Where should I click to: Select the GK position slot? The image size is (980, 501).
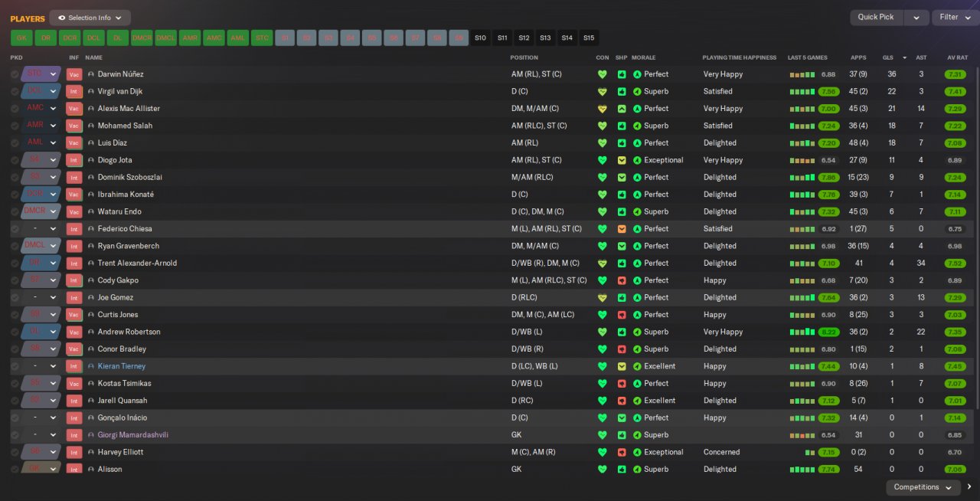pyautogui.click(x=21, y=38)
